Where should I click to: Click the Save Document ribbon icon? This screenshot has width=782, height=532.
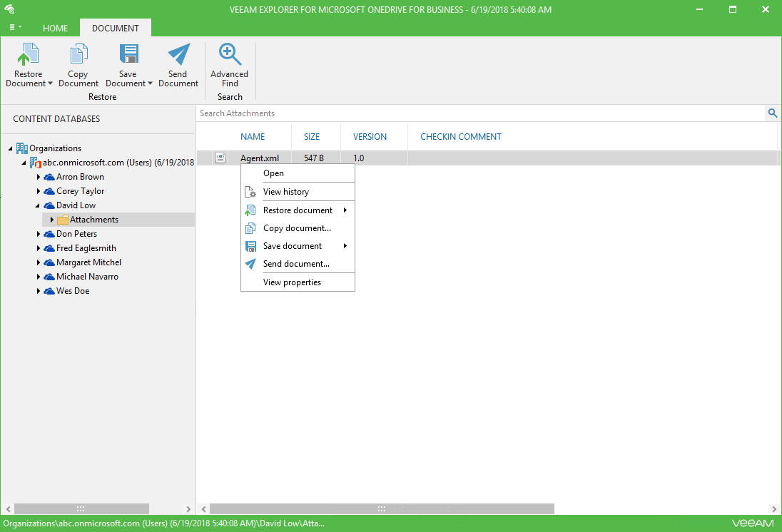[x=128, y=54]
